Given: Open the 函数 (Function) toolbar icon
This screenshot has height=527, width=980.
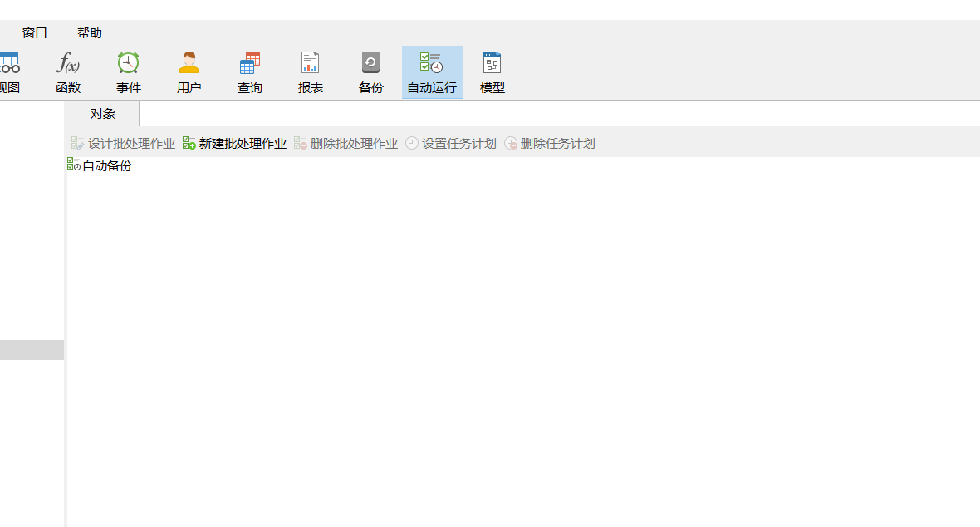Looking at the screenshot, I should tap(68, 71).
